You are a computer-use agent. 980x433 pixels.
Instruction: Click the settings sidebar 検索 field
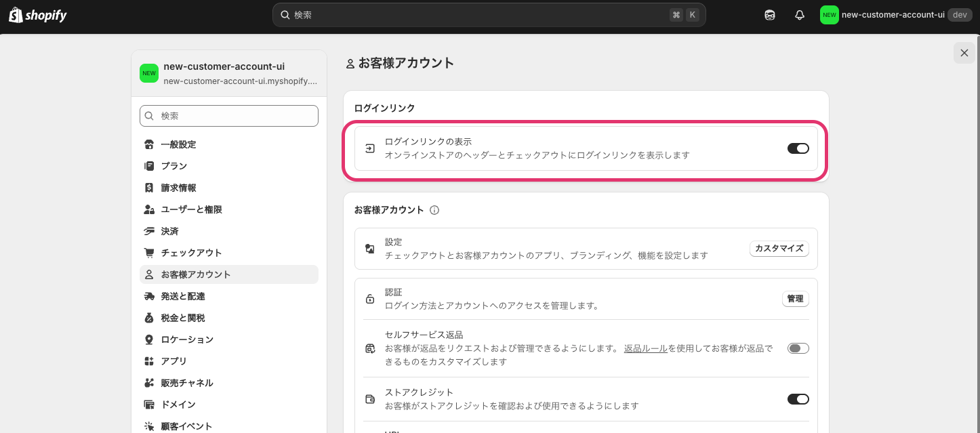[x=229, y=116]
